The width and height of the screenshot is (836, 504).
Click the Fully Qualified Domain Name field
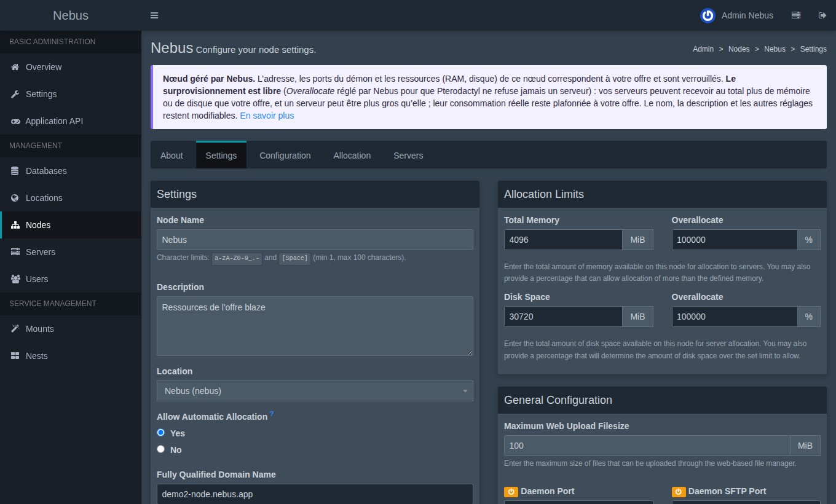[x=315, y=494]
